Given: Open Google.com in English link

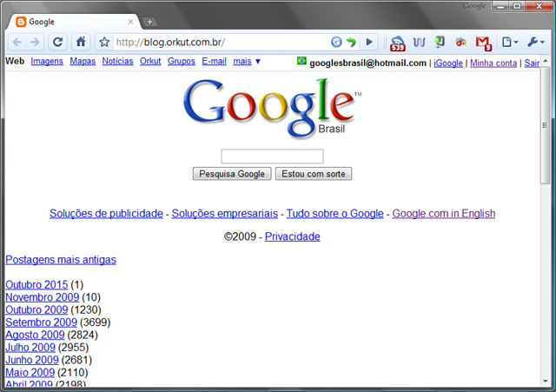Looking at the screenshot, I should coord(444,214).
